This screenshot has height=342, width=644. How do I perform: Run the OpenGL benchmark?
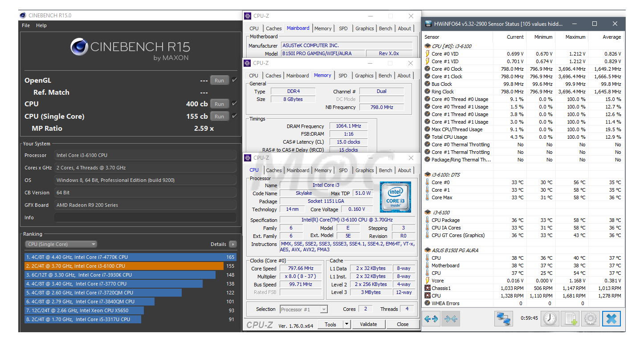coord(219,80)
